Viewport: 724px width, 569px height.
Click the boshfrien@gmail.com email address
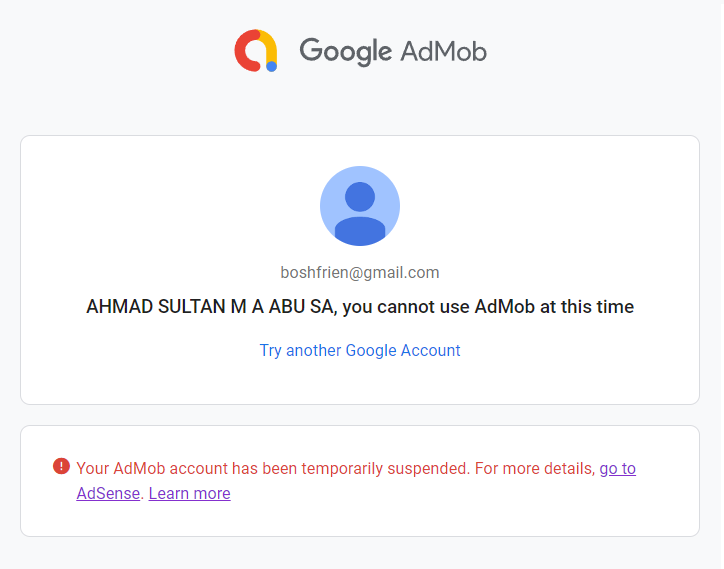tap(360, 272)
